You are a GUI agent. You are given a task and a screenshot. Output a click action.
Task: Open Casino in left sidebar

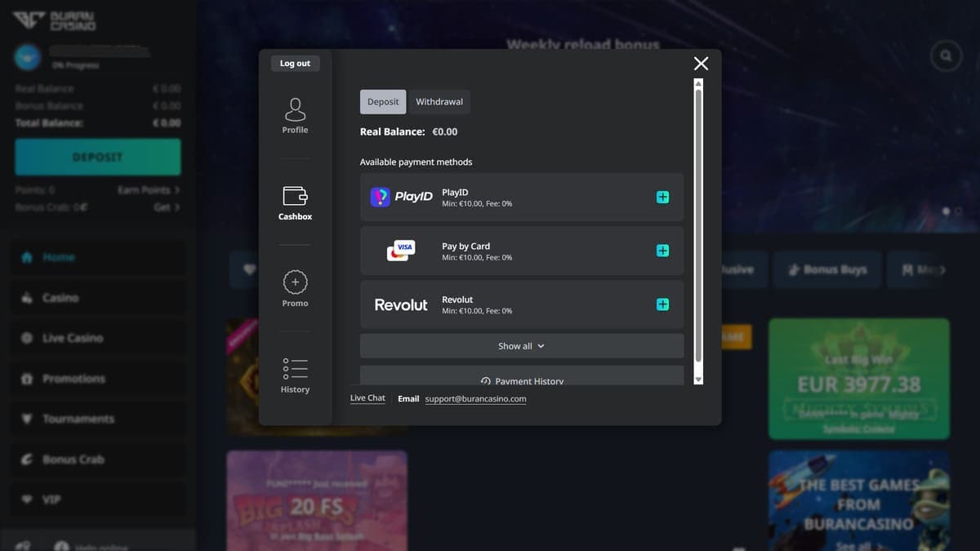(x=96, y=298)
